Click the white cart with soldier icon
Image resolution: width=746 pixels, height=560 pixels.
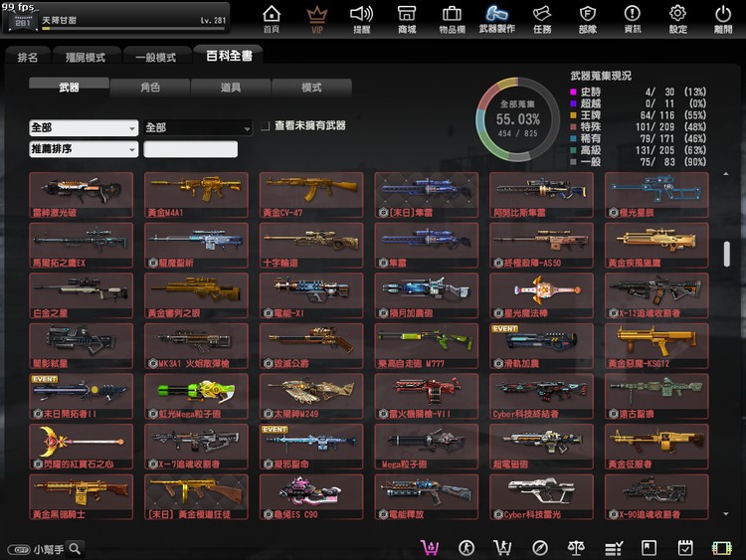tap(502, 548)
